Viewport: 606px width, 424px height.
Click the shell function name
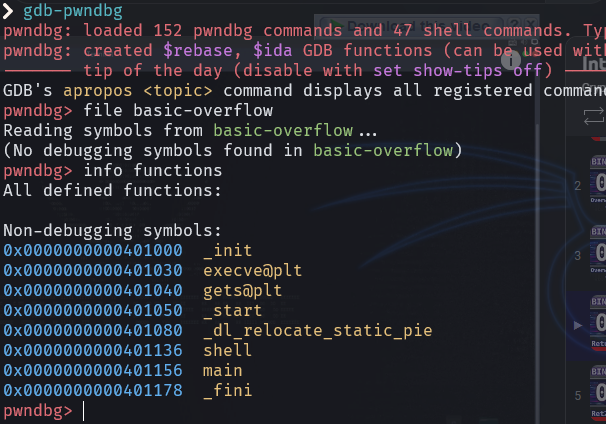tap(228, 351)
